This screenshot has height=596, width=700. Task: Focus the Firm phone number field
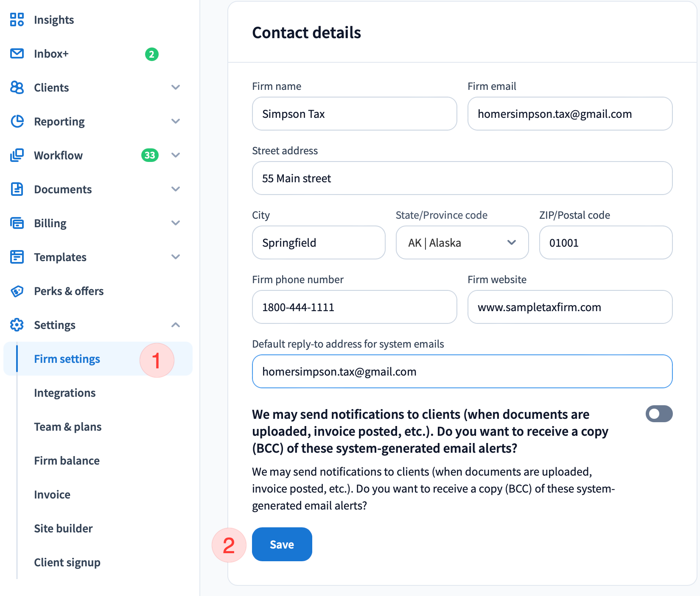point(354,307)
